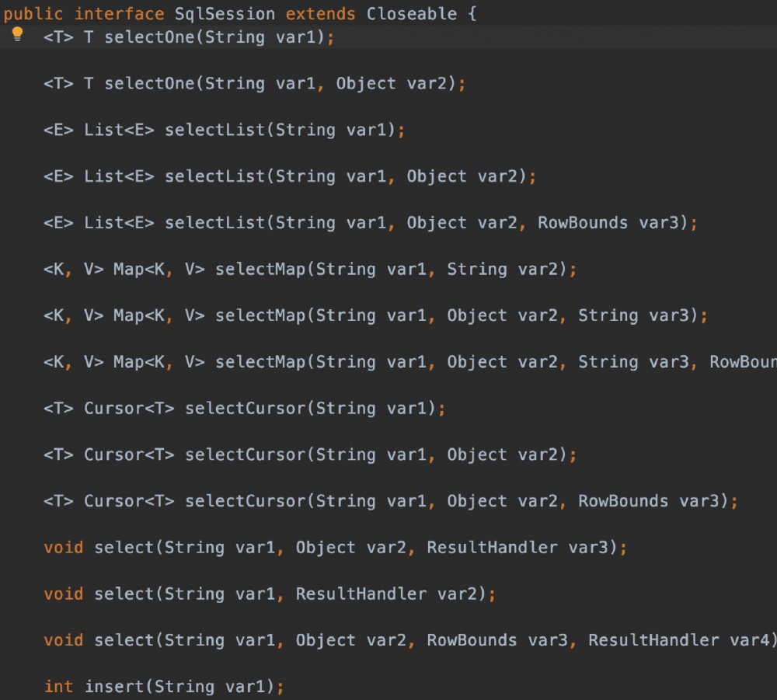This screenshot has height=700, width=777.
Task: Click the RowBounds parameter type in selectList
Action: pos(585,222)
